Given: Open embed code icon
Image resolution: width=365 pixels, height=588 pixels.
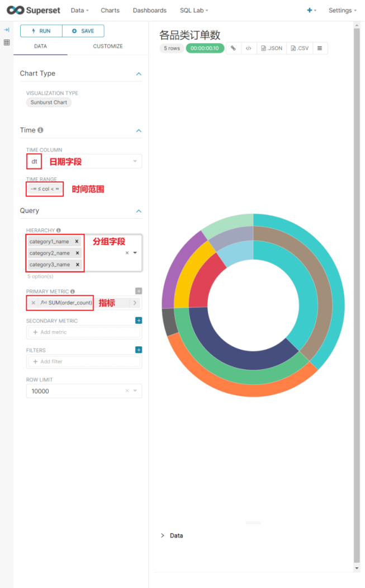Looking at the screenshot, I should (x=248, y=48).
